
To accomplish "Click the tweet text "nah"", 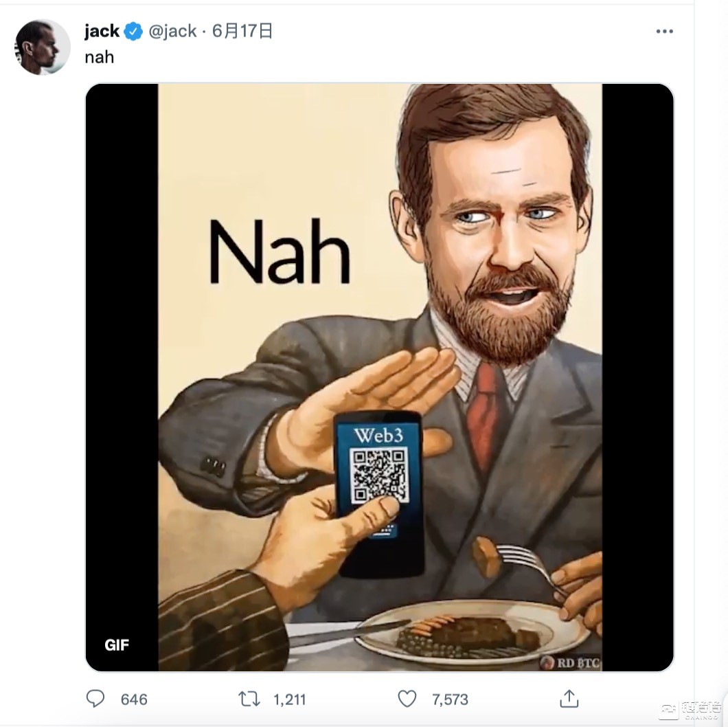I will point(99,57).
